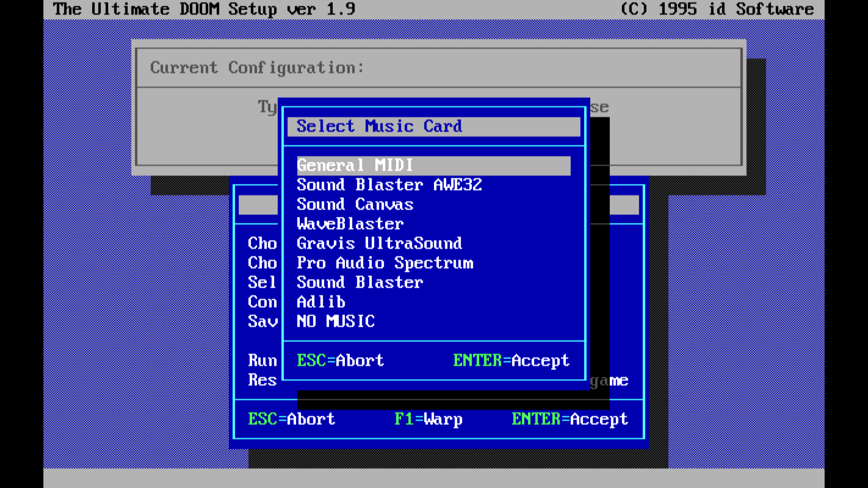Viewport: 868px width, 488px height.
Task: Click the Current Configuration heading
Action: coord(257,68)
